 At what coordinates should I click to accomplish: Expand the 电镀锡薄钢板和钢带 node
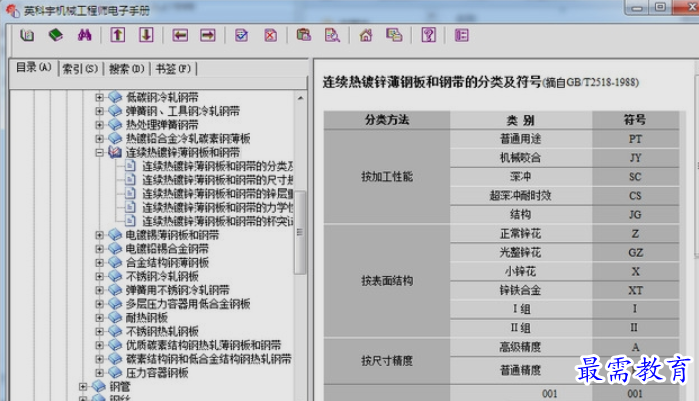[x=99, y=235]
